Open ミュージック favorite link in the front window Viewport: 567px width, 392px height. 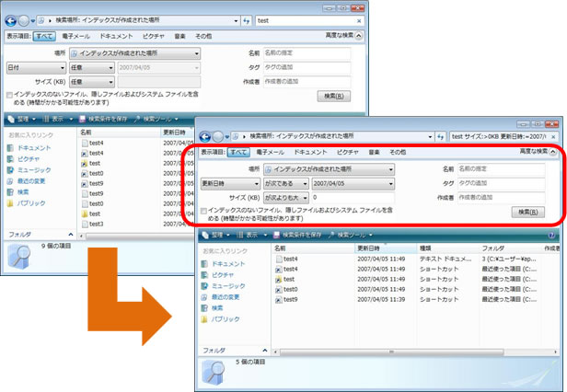[221, 286]
